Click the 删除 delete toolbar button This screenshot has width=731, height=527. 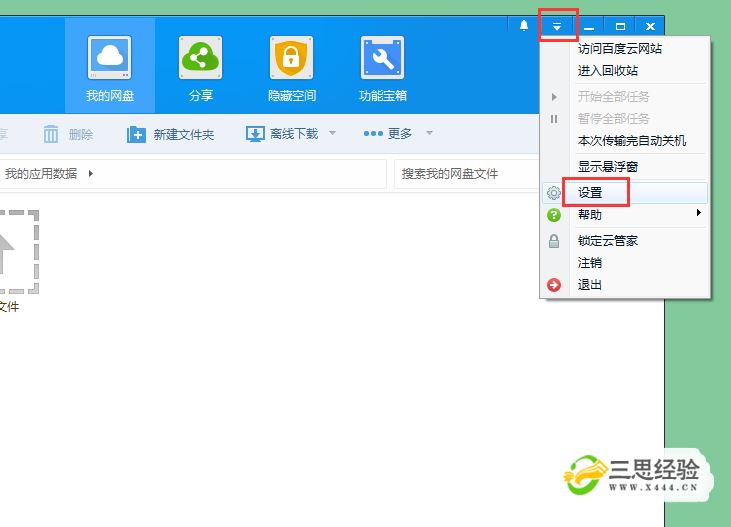(69, 134)
